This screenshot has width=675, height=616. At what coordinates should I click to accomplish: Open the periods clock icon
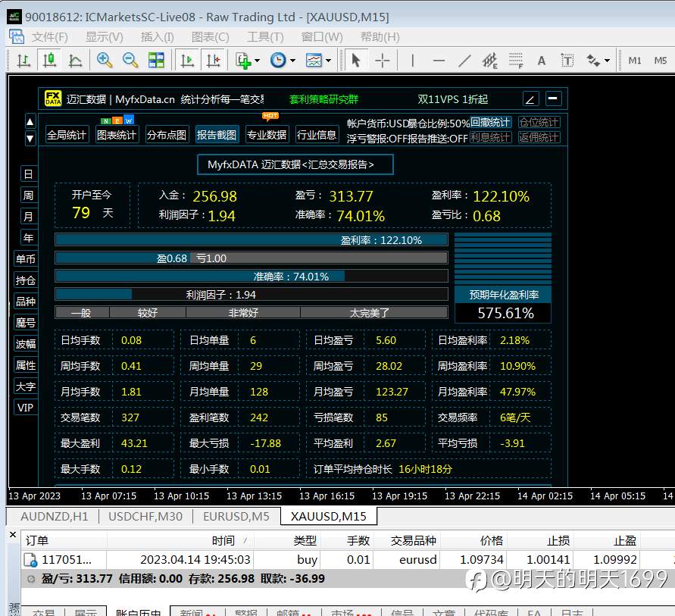(278, 61)
